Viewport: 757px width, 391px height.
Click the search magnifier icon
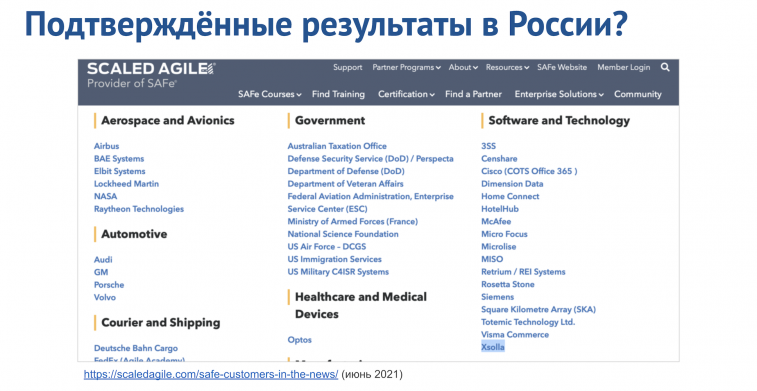pyautogui.click(x=665, y=68)
